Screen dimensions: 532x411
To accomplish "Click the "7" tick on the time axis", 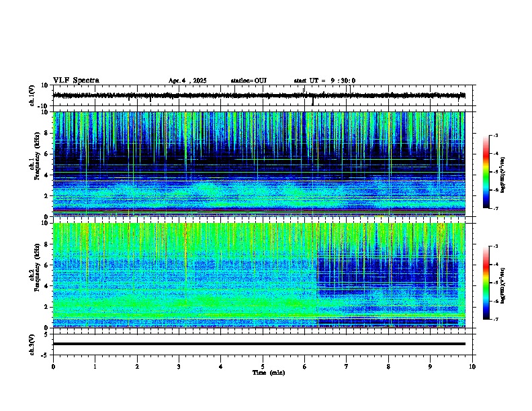I will coord(347,367).
